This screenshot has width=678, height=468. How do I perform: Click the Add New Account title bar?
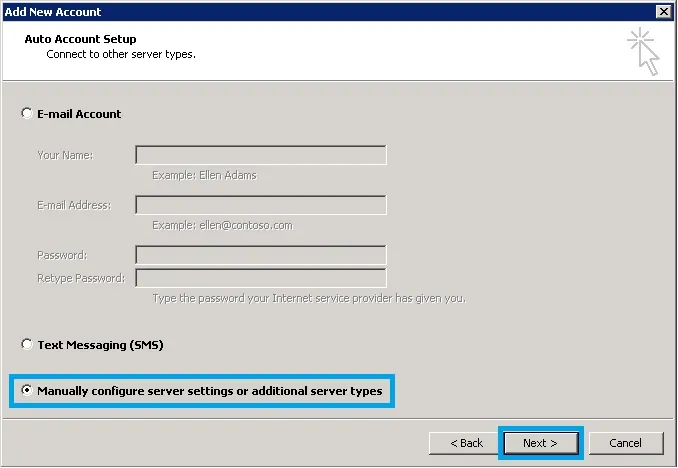[300, 11]
